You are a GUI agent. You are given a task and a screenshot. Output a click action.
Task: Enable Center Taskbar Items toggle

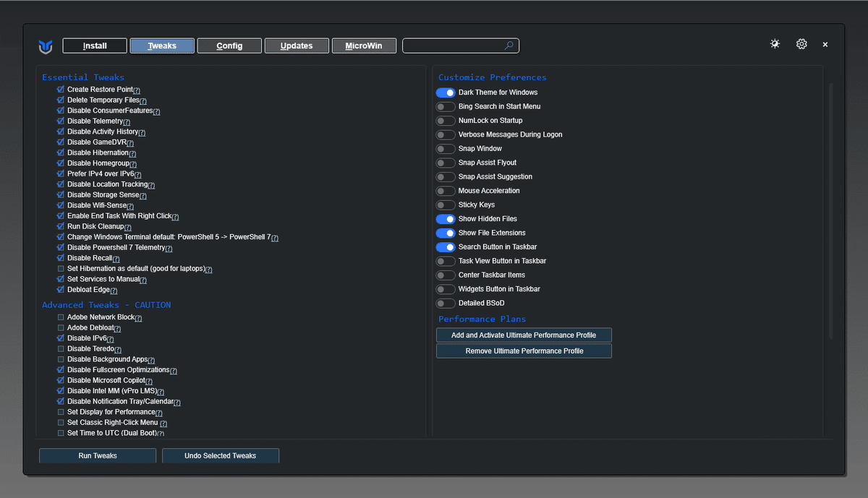446,275
